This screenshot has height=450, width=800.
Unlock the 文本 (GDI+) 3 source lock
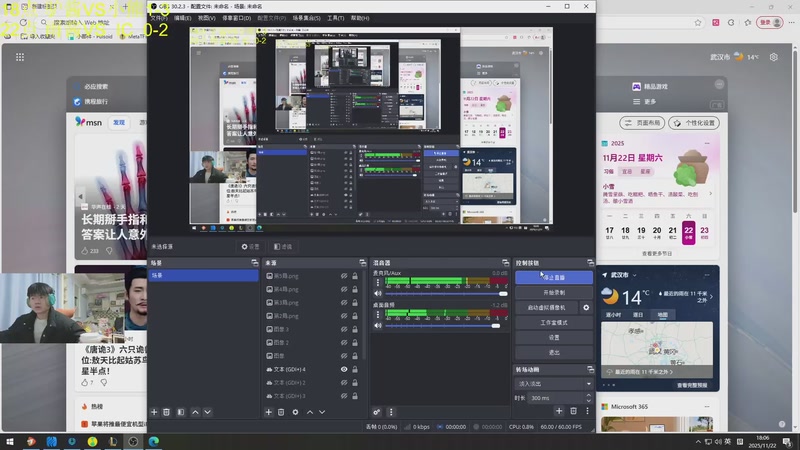pos(355,396)
